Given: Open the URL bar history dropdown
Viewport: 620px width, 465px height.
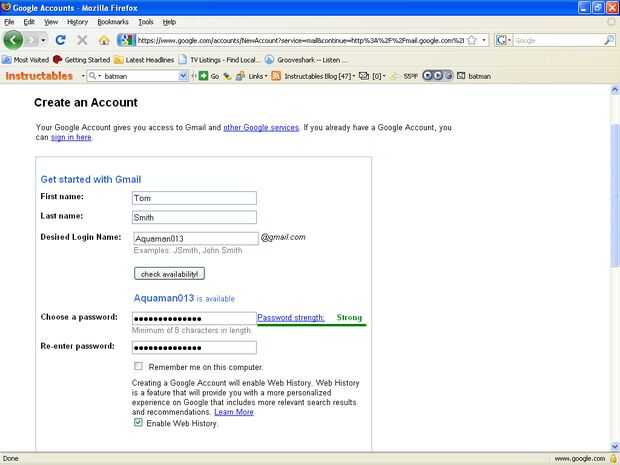Looking at the screenshot, I should (484, 40).
